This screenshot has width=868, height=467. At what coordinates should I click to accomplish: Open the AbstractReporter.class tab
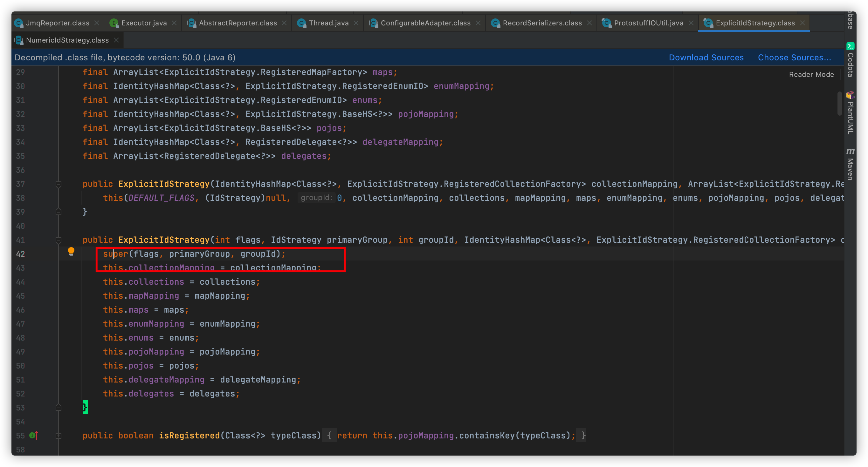(238, 23)
